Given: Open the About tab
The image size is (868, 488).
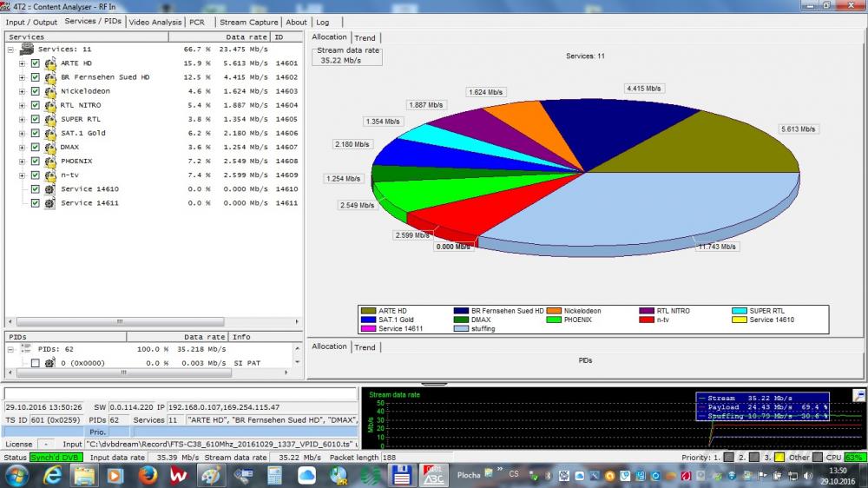Looking at the screenshot, I should [296, 23].
